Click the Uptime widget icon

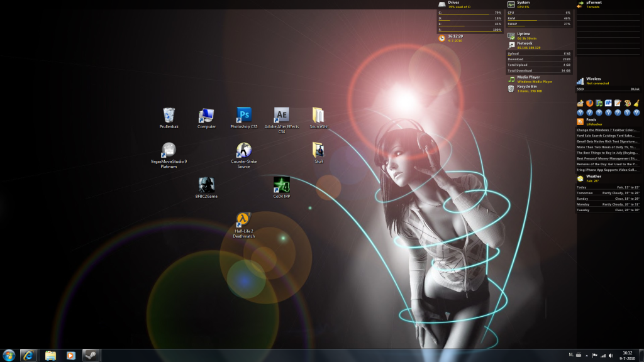[511, 36]
